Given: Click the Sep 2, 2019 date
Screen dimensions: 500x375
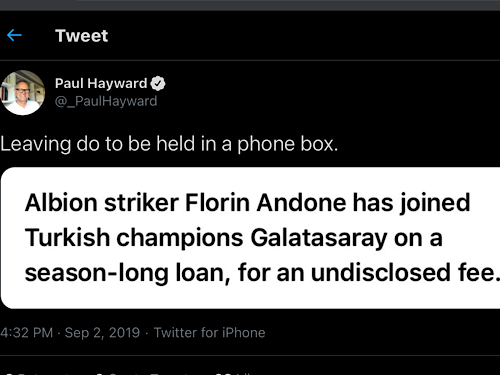Looking at the screenshot, I should click(102, 333).
